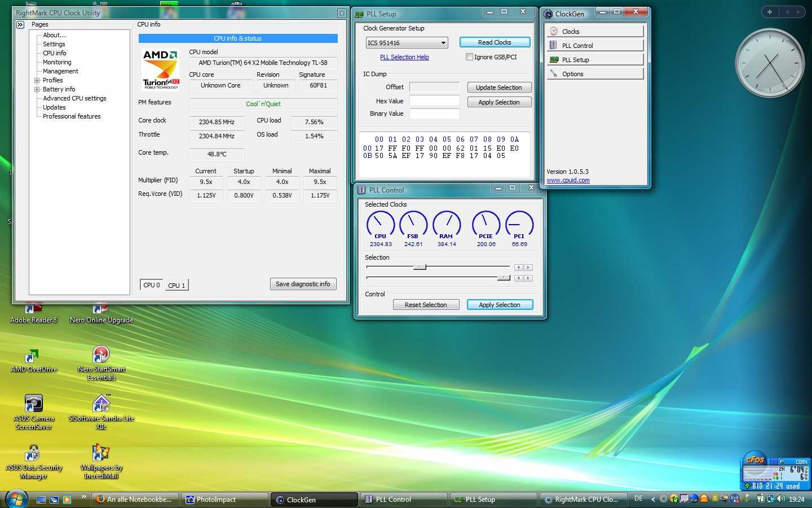Screen dimensions: 812x508
Task: Open www.cpuid.com link in ClockGen
Action: pos(568,181)
